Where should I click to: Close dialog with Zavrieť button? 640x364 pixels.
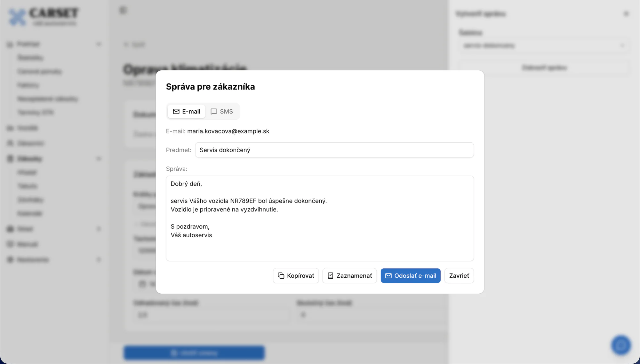459,276
